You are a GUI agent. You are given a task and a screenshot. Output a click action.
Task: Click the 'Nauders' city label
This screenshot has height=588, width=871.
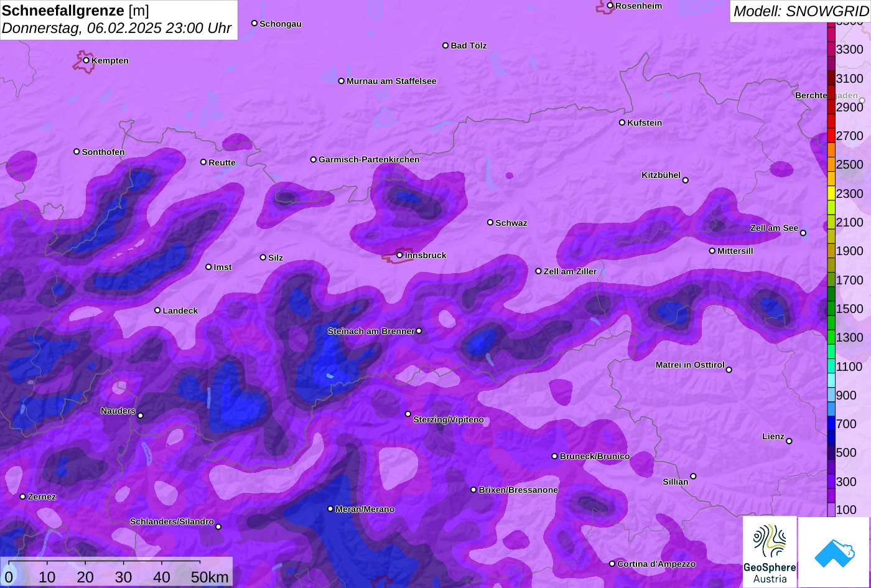118,411
